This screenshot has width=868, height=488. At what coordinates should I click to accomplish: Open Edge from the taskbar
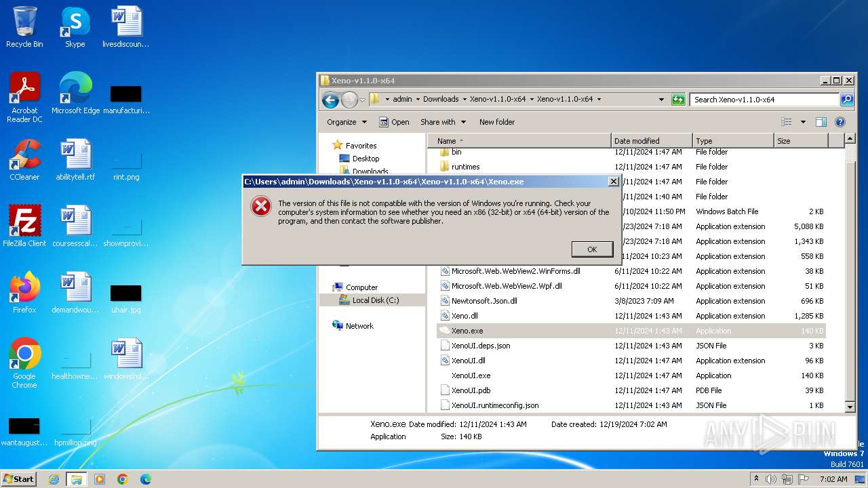(x=146, y=479)
